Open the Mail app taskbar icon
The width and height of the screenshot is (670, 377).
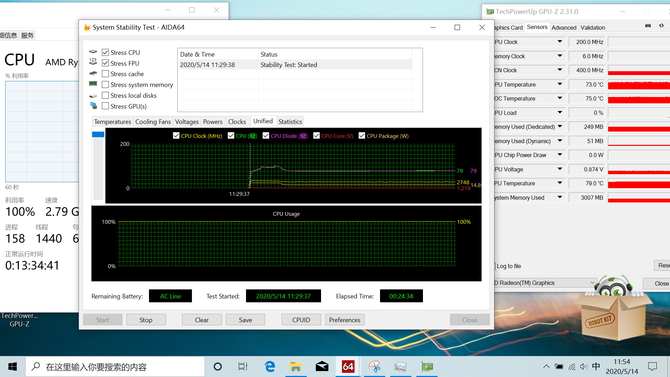(x=322, y=366)
